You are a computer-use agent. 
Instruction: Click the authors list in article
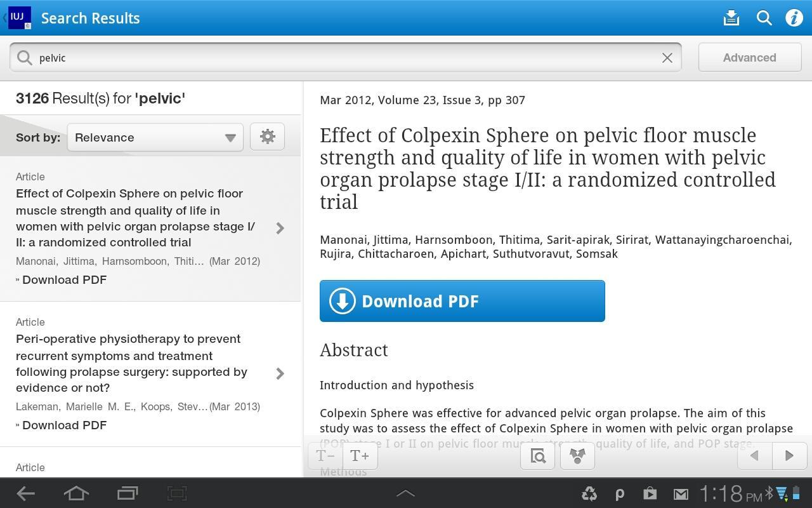coord(556,246)
